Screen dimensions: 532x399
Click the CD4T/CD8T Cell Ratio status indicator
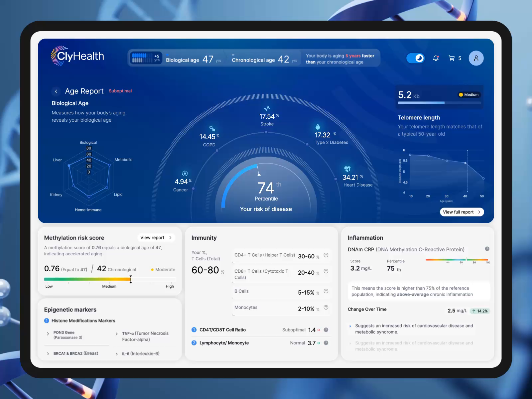(319, 330)
